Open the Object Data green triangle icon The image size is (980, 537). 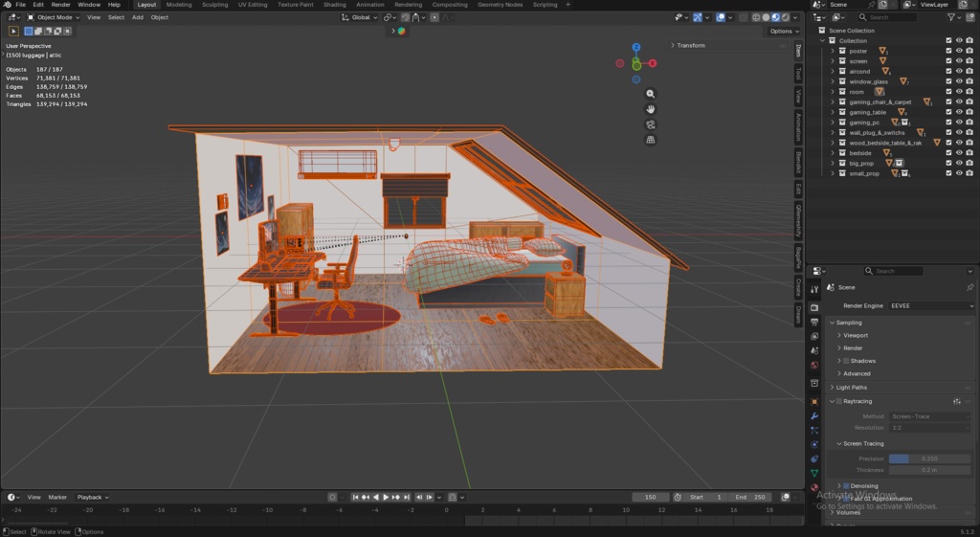pyautogui.click(x=814, y=473)
